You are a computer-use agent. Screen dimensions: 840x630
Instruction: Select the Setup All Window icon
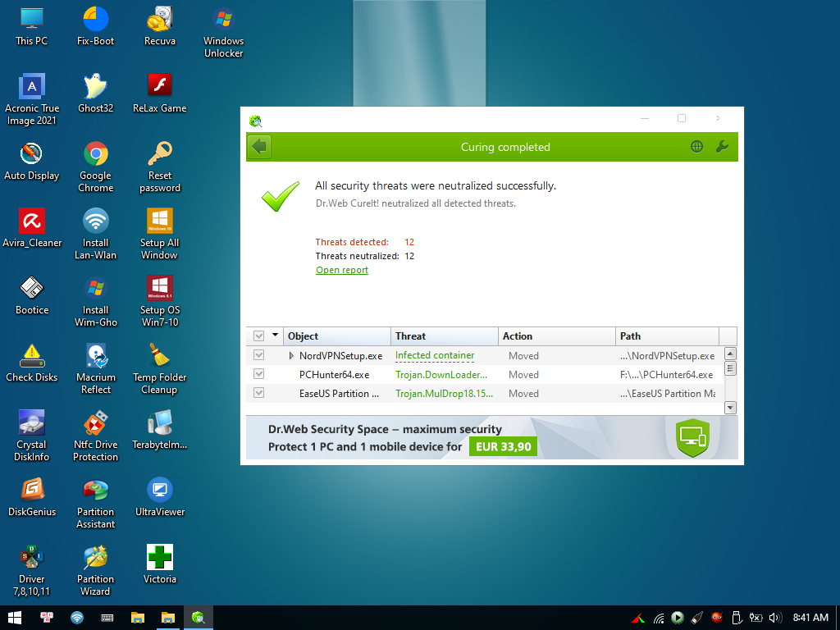[160, 235]
